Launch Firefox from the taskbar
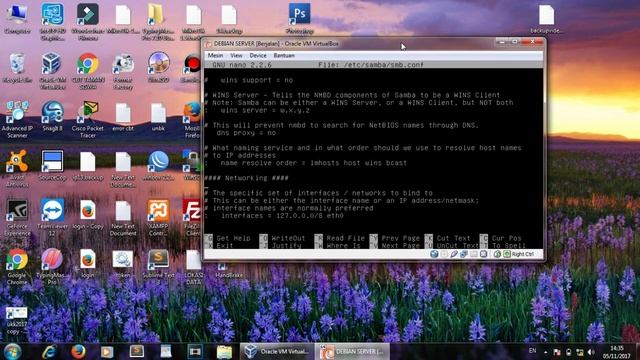 click(x=78, y=351)
